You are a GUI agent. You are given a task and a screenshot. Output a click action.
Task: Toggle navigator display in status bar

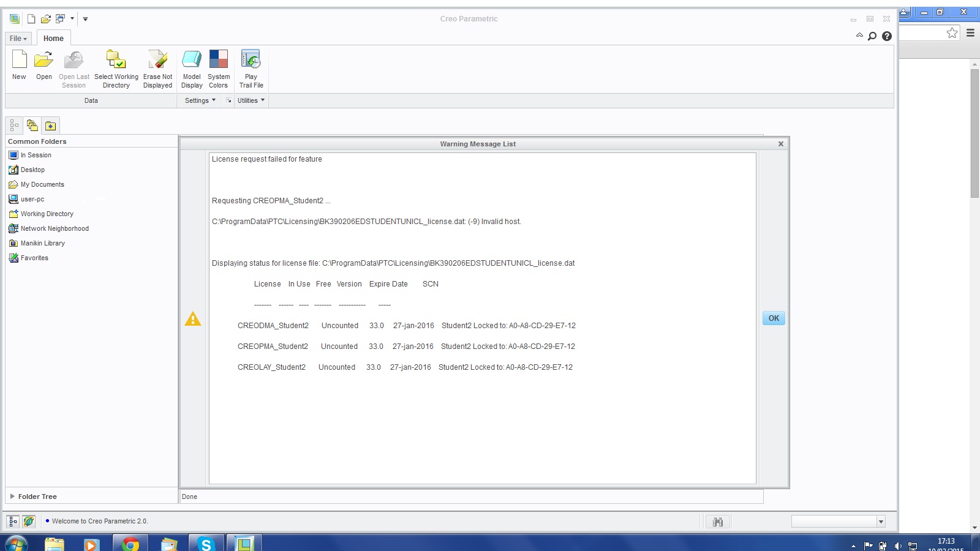coord(13,521)
